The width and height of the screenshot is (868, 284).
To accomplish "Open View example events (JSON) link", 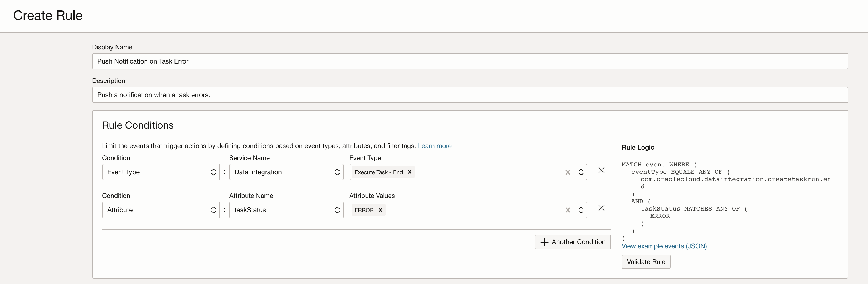I will (664, 246).
